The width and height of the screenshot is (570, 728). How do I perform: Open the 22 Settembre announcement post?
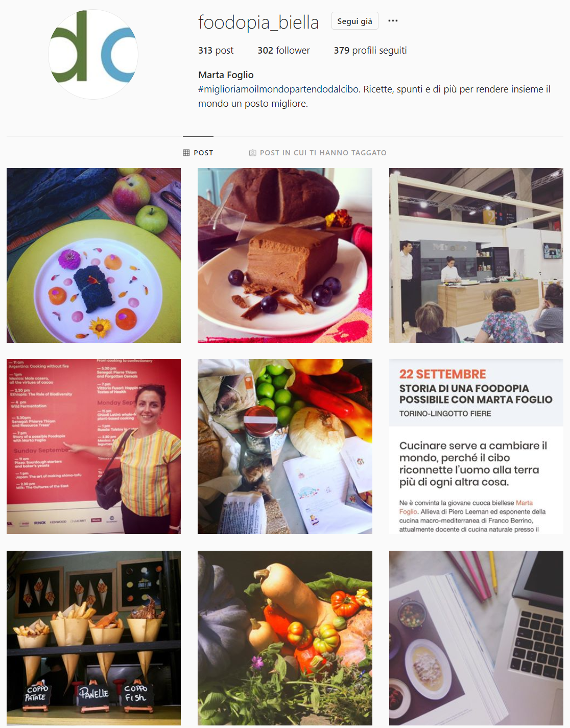pos(476,447)
